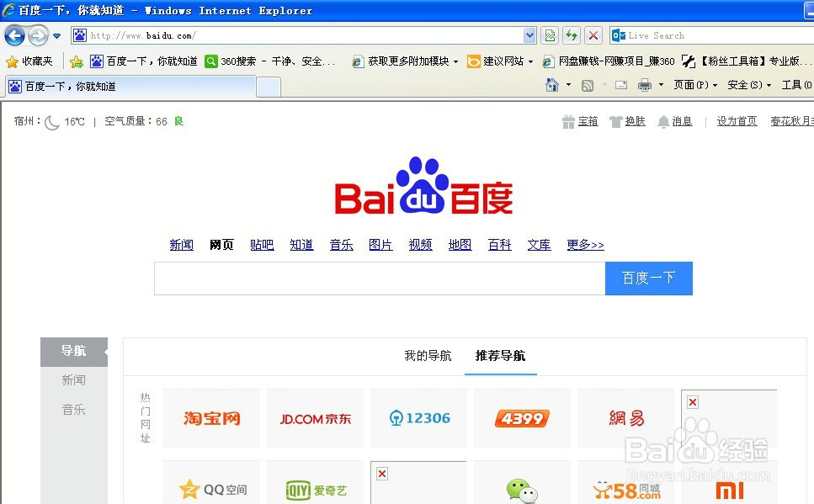This screenshot has height=504, width=814.
Task: Click the RSS feeds icon
Action: [x=587, y=84]
